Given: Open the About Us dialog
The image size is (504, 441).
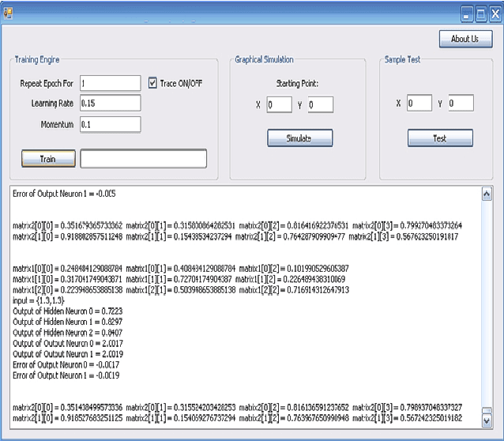Looking at the screenshot, I should pyautogui.click(x=465, y=40).
